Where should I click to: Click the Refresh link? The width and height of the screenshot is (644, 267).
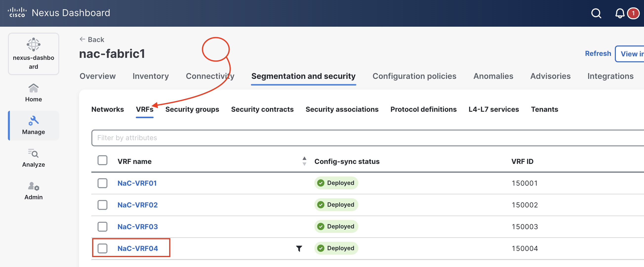coord(598,54)
